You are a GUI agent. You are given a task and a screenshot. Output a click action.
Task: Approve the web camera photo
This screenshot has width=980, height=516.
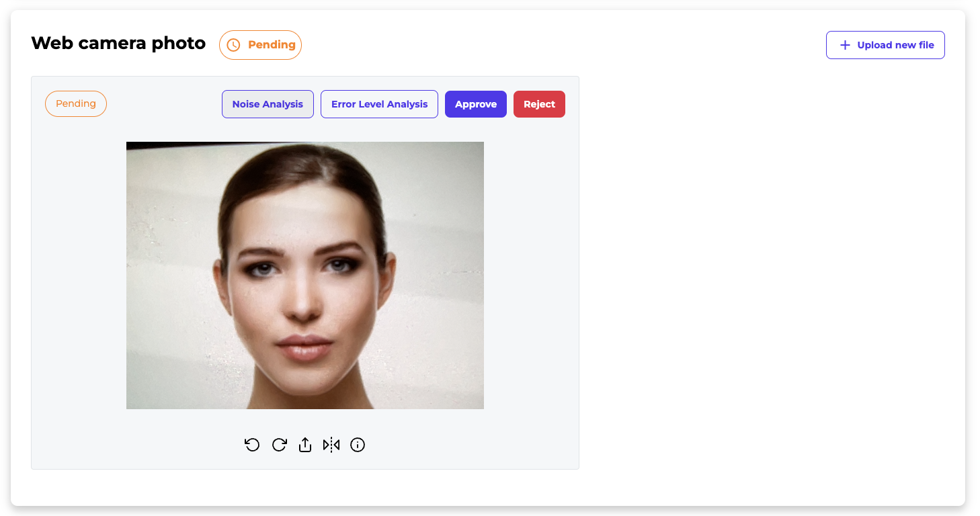click(x=476, y=104)
